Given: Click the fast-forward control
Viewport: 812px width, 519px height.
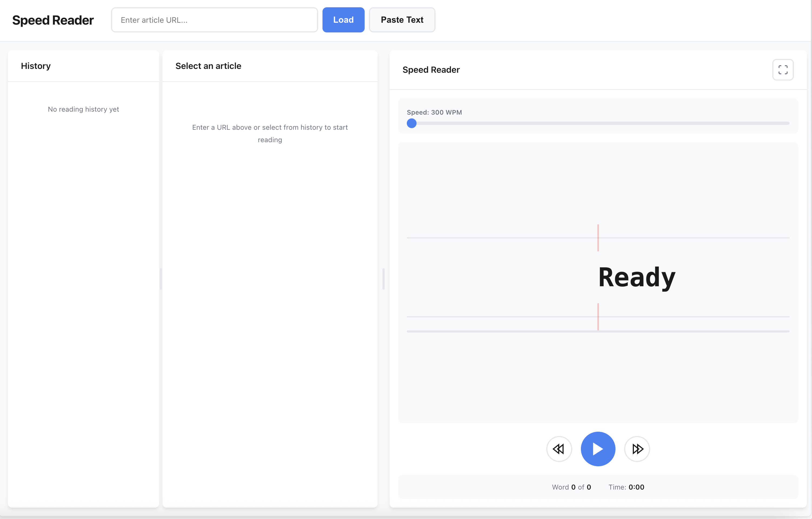Looking at the screenshot, I should (637, 449).
